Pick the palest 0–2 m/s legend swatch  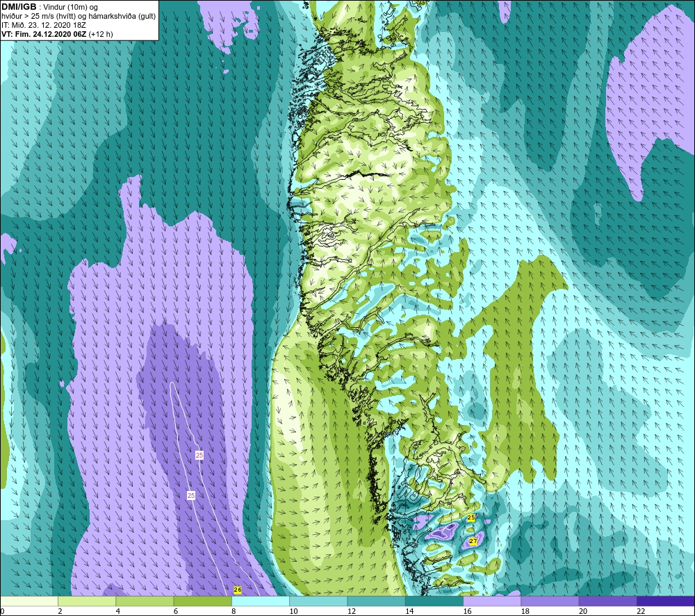(28, 601)
